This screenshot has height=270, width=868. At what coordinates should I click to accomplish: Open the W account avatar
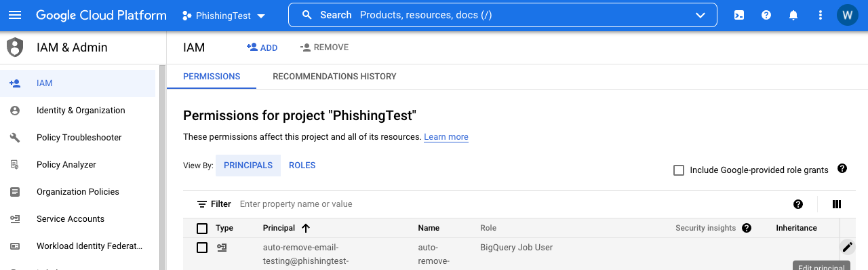tap(848, 15)
